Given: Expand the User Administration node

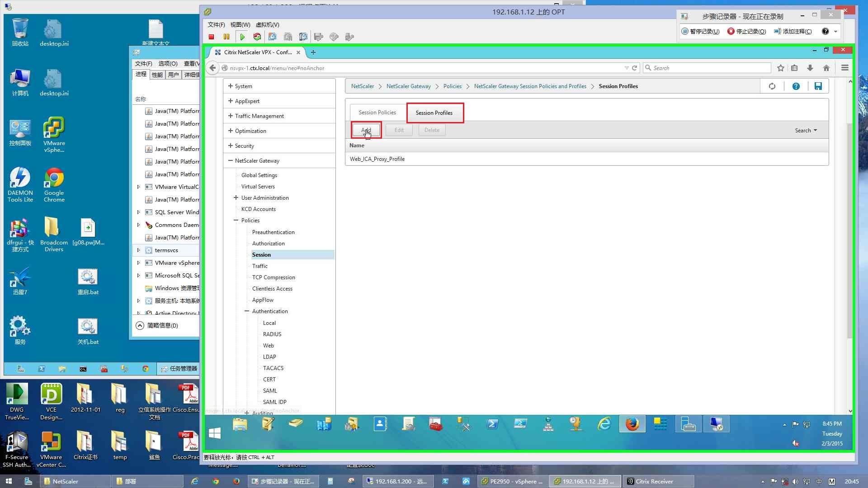Looking at the screenshot, I should 236,197.
